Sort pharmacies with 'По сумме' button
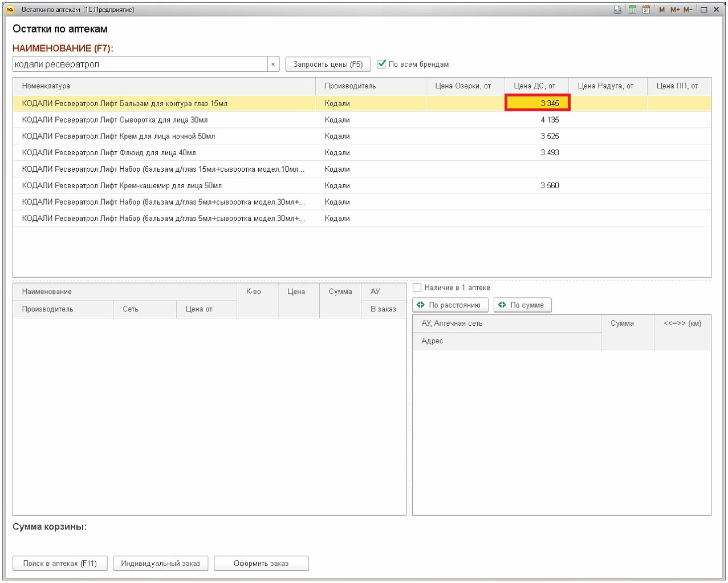This screenshot has height=583, width=728. [x=522, y=305]
